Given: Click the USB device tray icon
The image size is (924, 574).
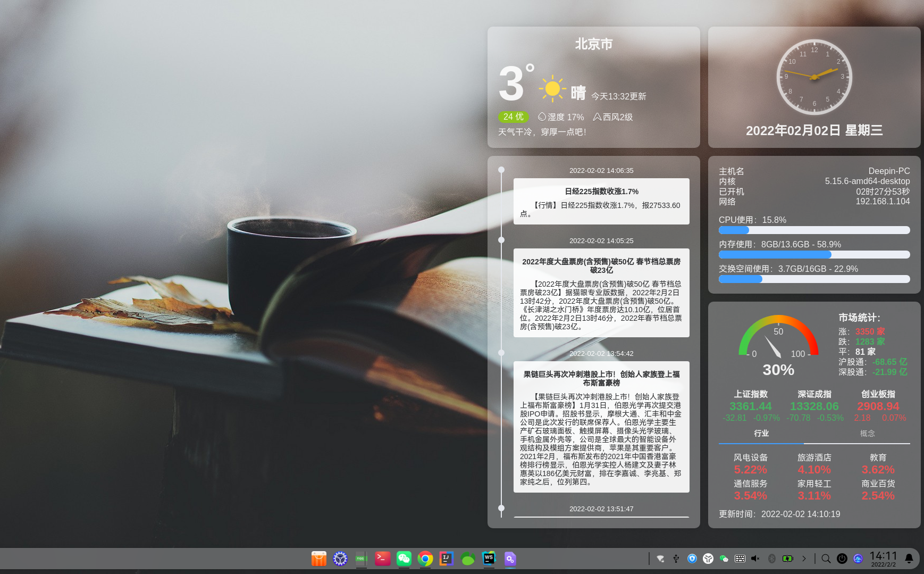Looking at the screenshot, I should pos(676,559).
